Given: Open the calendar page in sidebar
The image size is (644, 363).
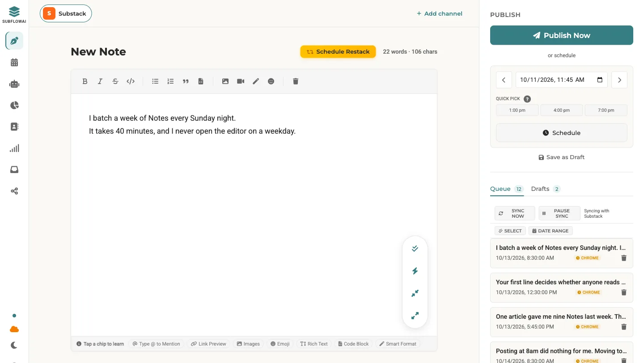Looking at the screenshot, I should [14, 63].
